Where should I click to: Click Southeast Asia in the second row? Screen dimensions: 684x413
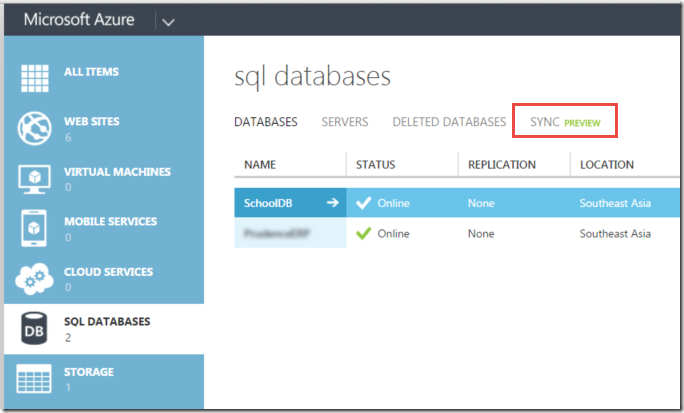coord(615,233)
